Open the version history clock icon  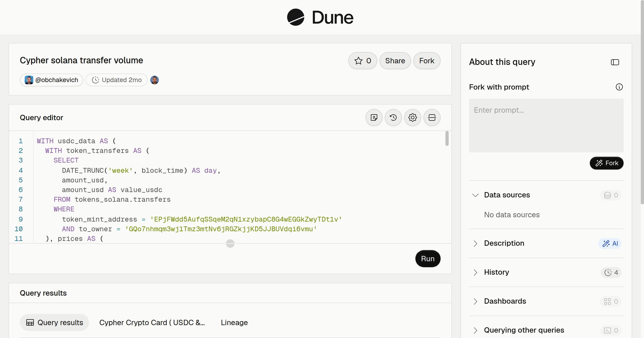(393, 117)
